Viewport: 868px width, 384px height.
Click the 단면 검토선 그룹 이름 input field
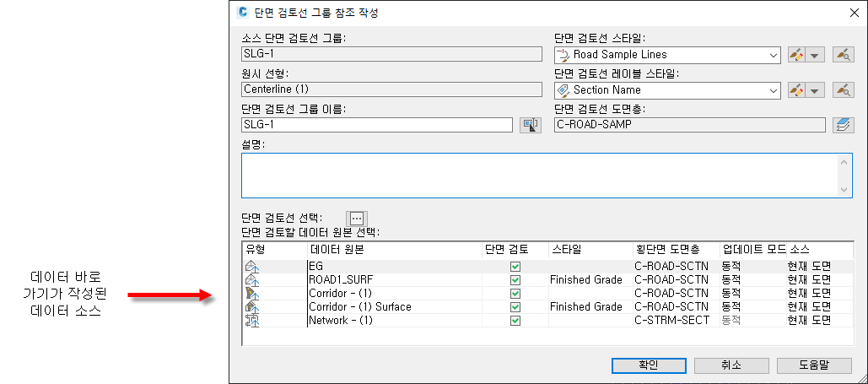[x=376, y=125]
